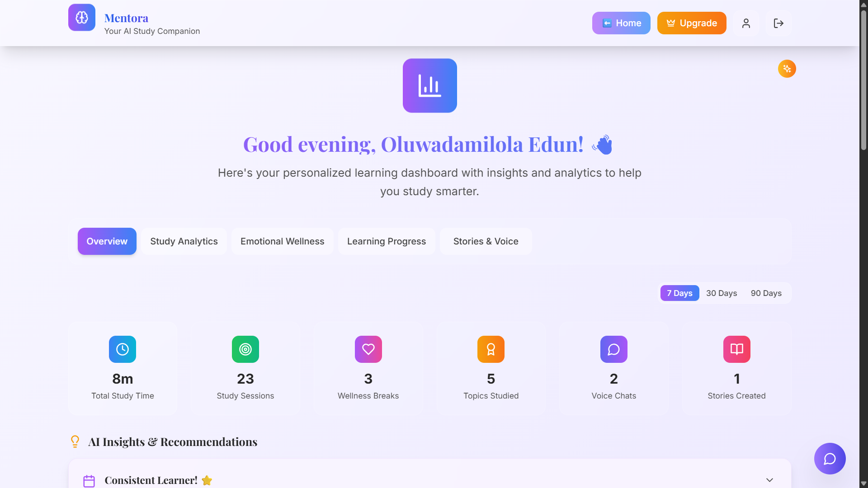Switch range to 90 Days
The height and width of the screenshot is (488, 868).
tap(766, 293)
